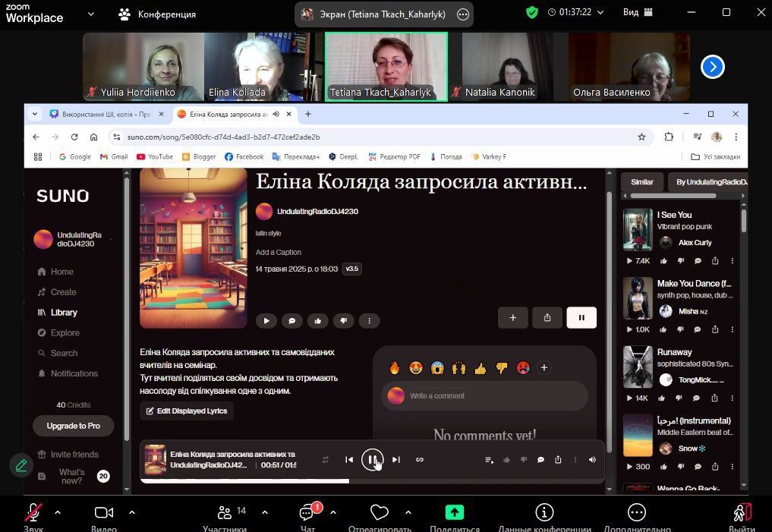
Task: Switch to the By UndulatingRadioDJ tab
Action: [x=708, y=182]
